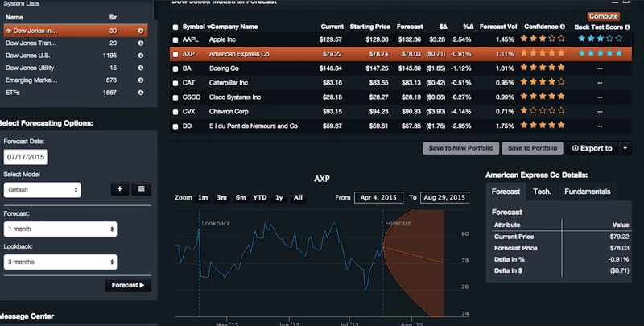Open the Select Model dropdown

coord(43,190)
